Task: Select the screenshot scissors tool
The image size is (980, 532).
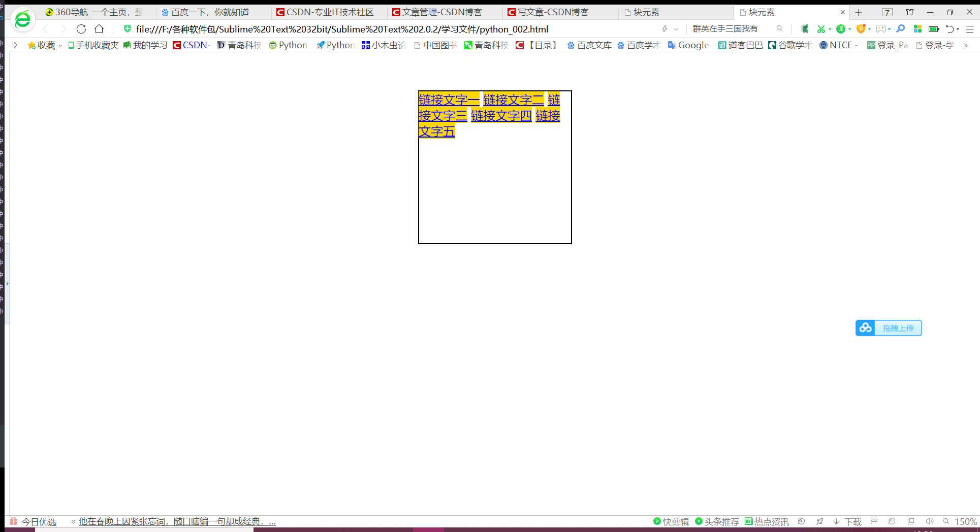Action: point(821,29)
